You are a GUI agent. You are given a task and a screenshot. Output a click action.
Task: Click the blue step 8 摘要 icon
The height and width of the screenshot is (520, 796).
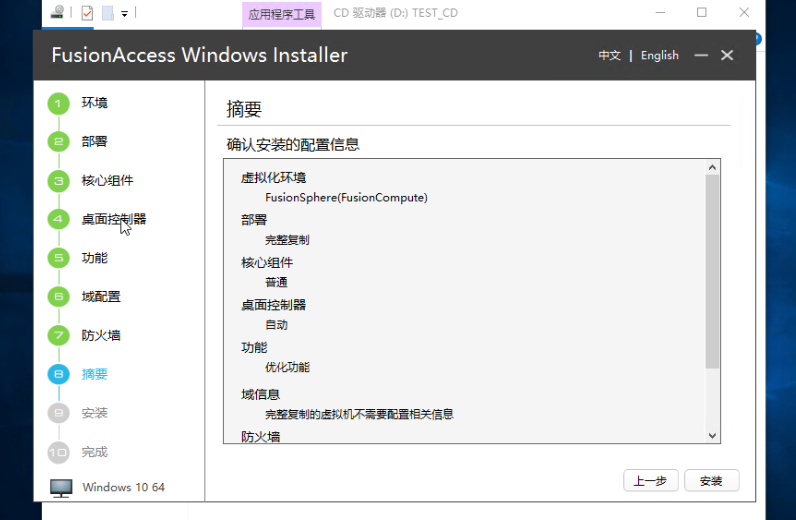(59, 375)
